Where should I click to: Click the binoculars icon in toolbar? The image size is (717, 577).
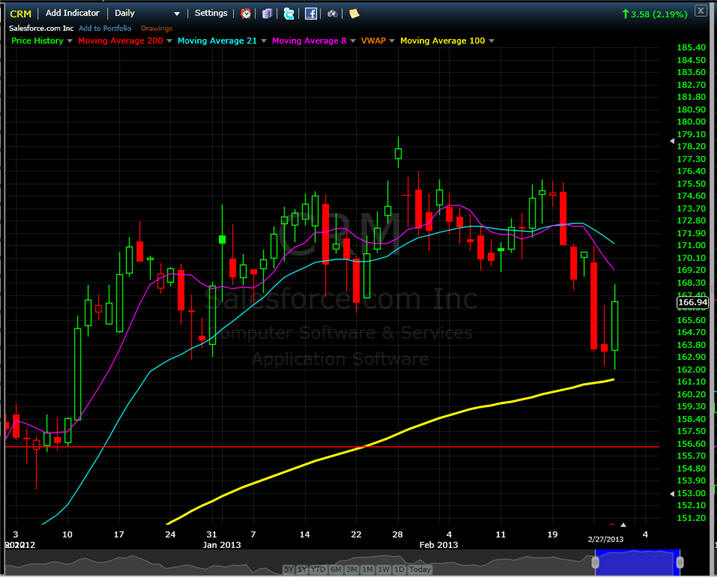(x=332, y=14)
